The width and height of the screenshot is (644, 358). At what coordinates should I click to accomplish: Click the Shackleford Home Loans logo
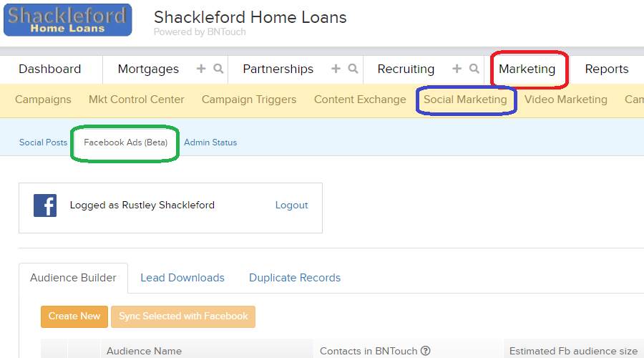68,20
